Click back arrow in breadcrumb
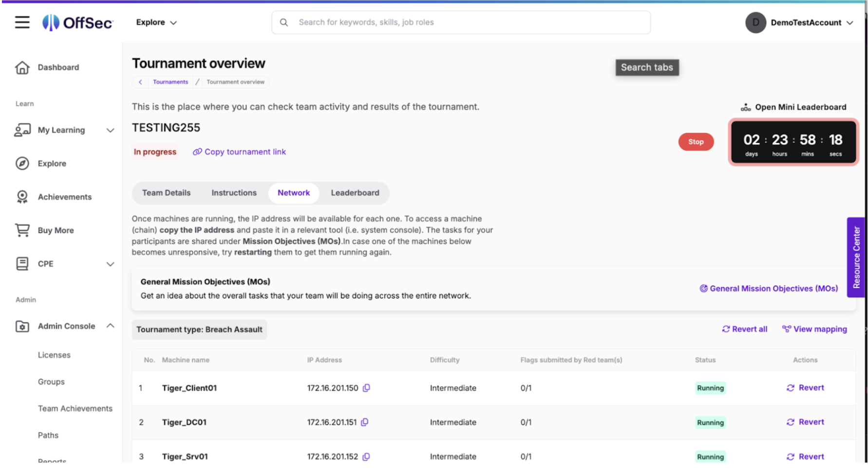Screen dimensions: 868x469 (x=140, y=82)
